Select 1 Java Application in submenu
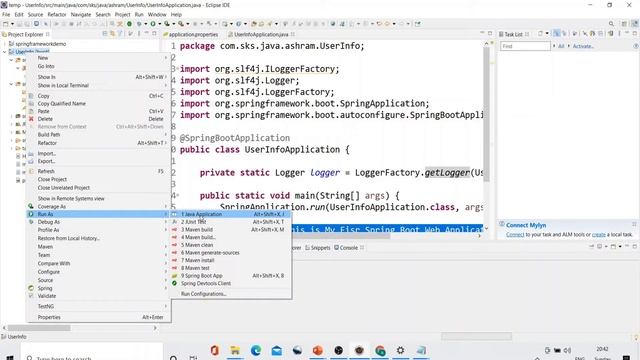The height and width of the screenshot is (360, 640). pyautogui.click(x=231, y=214)
